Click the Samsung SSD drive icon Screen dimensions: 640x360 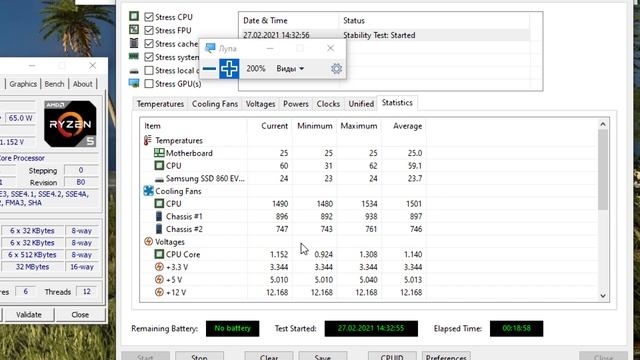click(x=159, y=179)
